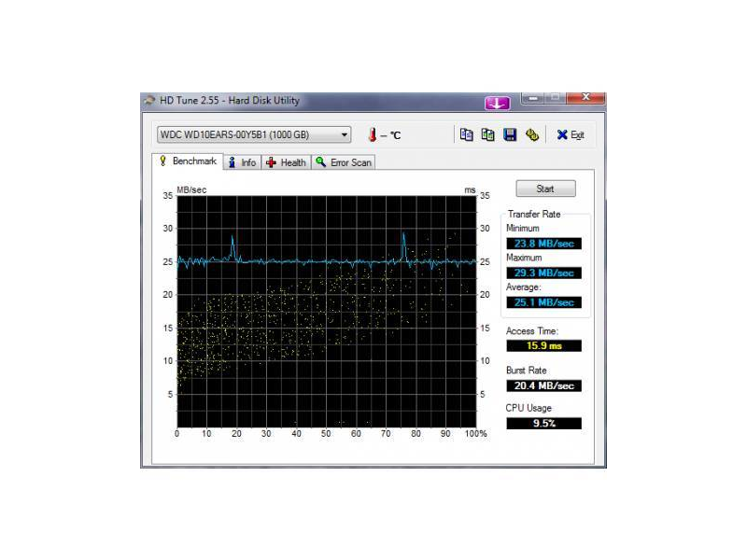The width and height of the screenshot is (747, 560).
Task: Click the CPU Usage label
Action: [x=529, y=408]
